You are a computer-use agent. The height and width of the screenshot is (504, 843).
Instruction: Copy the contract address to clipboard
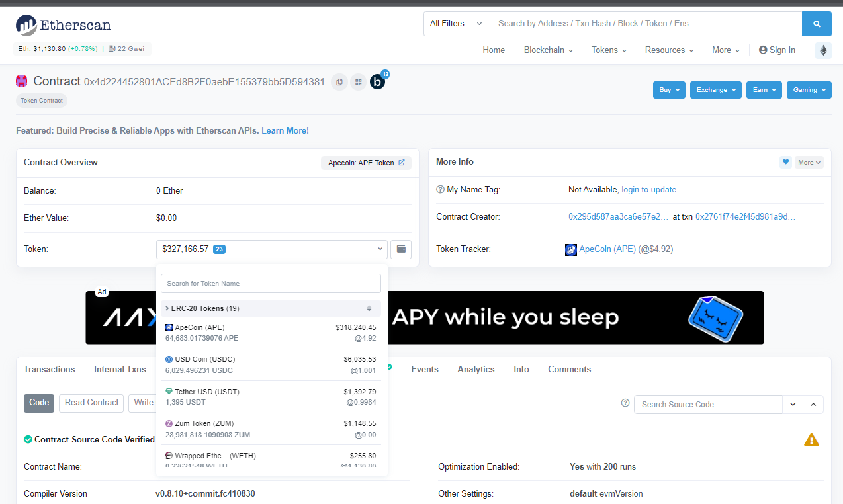pyautogui.click(x=339, y=82)
